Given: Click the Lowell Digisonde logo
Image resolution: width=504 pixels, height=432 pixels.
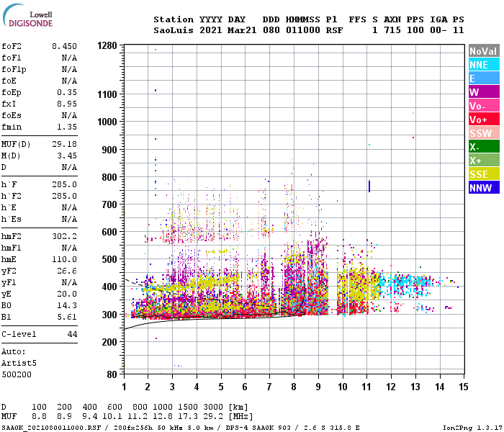Looking at the screenshot, I should 27,16.
